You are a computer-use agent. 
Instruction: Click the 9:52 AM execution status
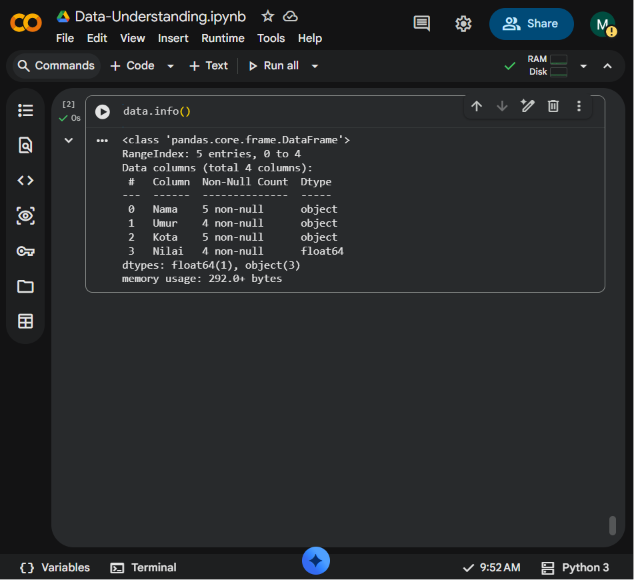coord(492,567)
